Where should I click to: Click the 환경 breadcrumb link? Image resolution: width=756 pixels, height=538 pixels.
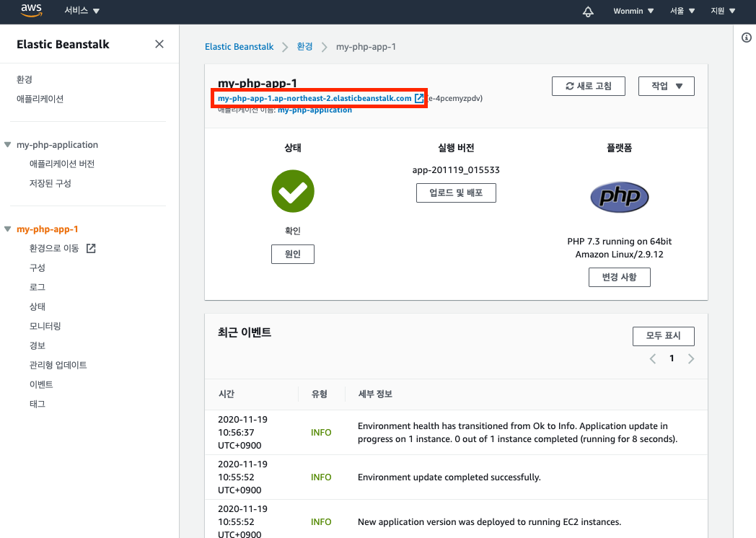[x=304, y=47]
